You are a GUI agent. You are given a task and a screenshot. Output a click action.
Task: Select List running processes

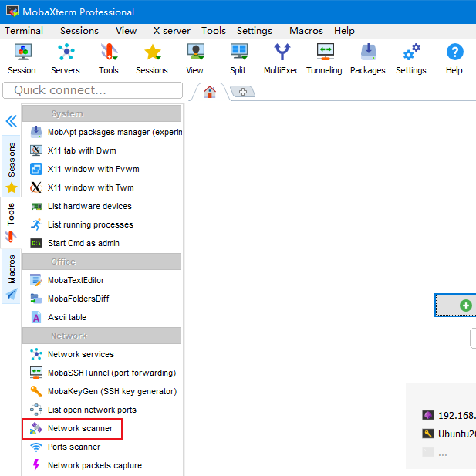click(x=82, y=224)
